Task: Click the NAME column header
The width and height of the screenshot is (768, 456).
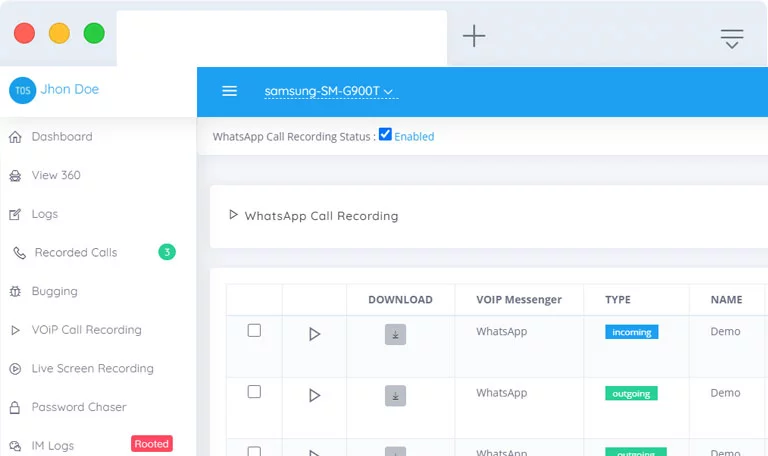Action: pyautogui.click(x=726, y=300)
